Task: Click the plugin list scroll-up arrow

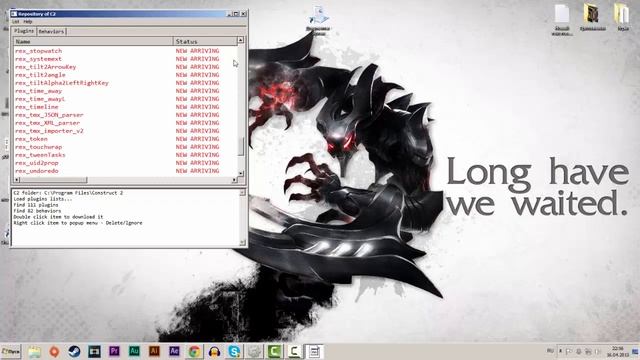Action: (240, 40)
